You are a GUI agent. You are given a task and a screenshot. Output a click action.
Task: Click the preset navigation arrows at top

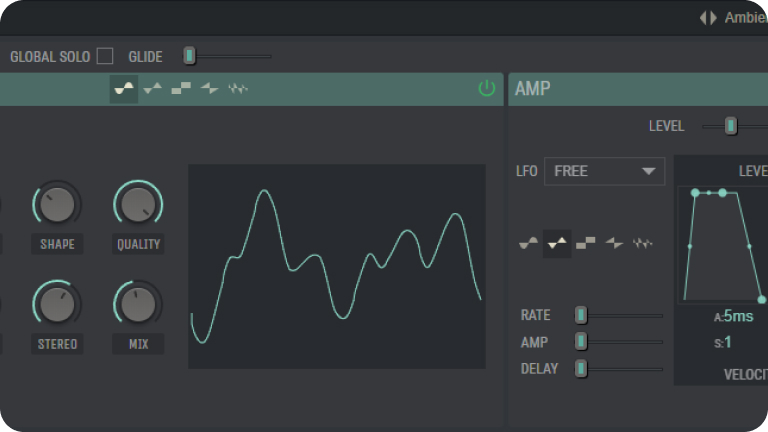(708, 17)
